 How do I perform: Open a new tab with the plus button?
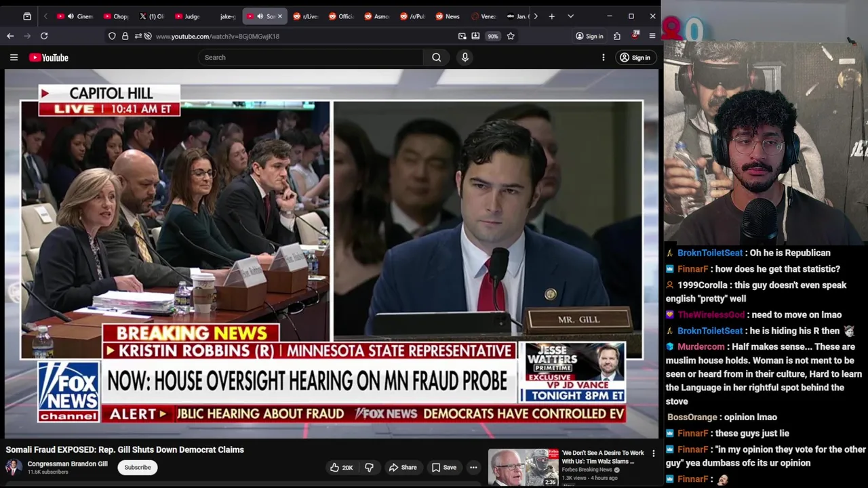tap(552, 16)
